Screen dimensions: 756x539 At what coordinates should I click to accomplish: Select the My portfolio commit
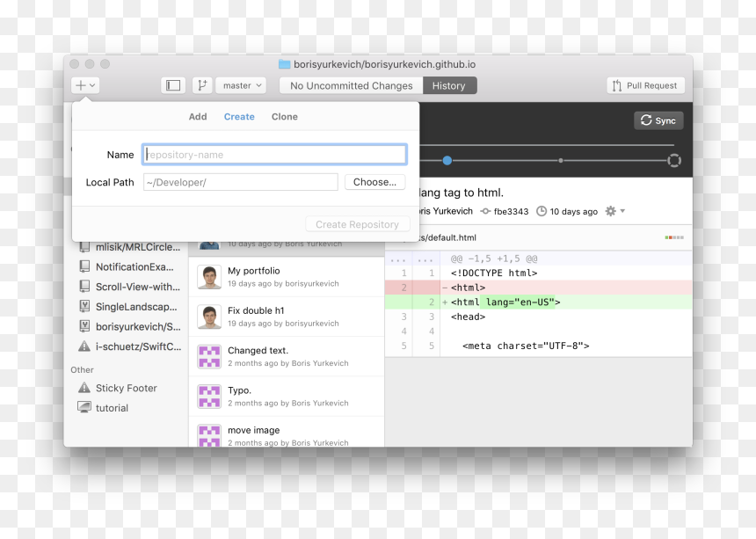tap(287, 277)
